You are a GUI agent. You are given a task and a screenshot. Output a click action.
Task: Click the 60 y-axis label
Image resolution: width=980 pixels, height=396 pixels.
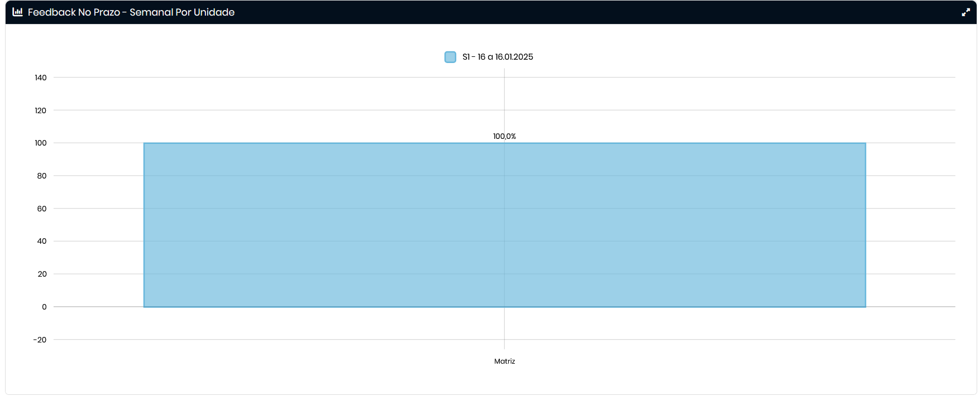(42, 209)
